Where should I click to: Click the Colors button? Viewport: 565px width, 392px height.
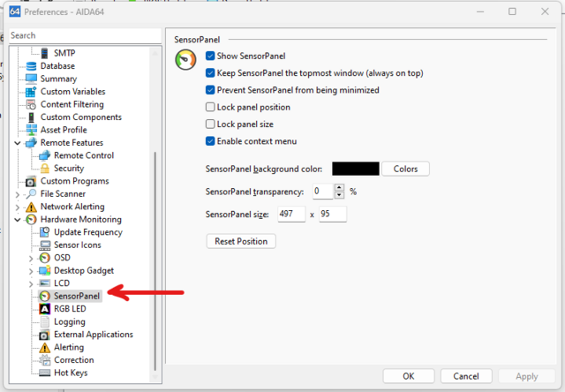click(x=405, y=169)
